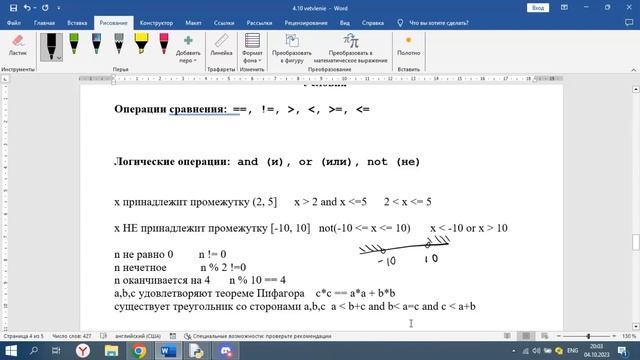Open the Format background (Формат фона) dropdown
This screenshot has width=640, height=360.
[x=252, y=49]
